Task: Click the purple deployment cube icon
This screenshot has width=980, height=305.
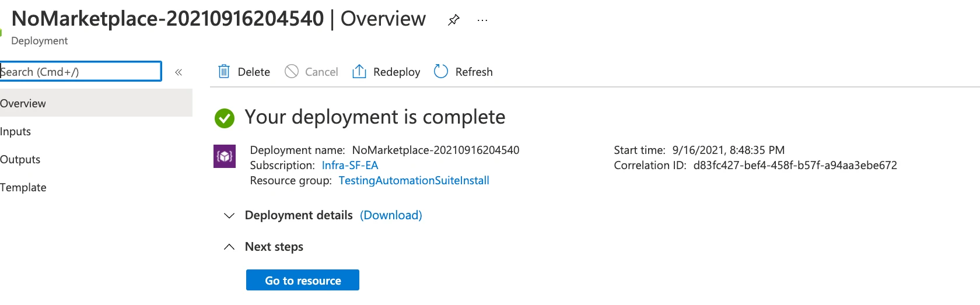Action: click(x=225, y=156)
